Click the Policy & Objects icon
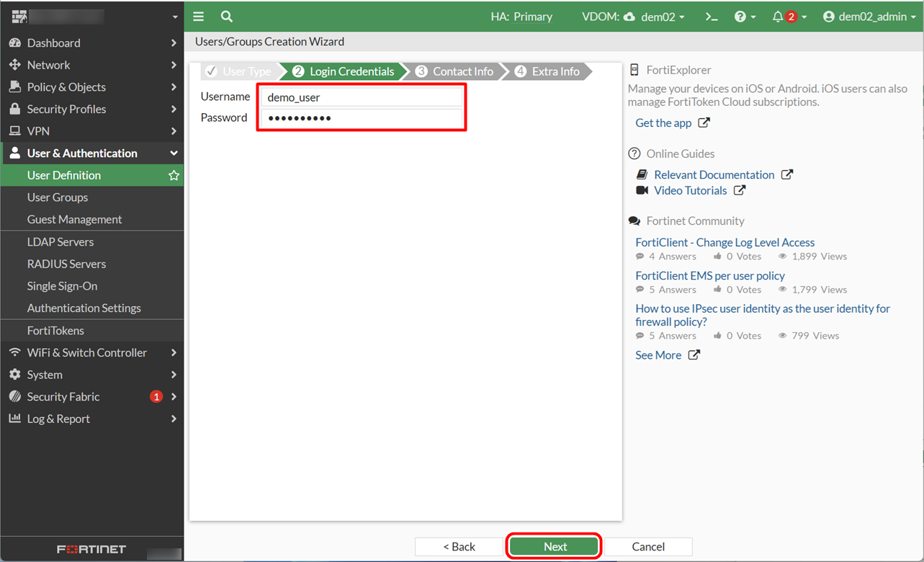Screen dimensions: 924x562 pos(14,87)
